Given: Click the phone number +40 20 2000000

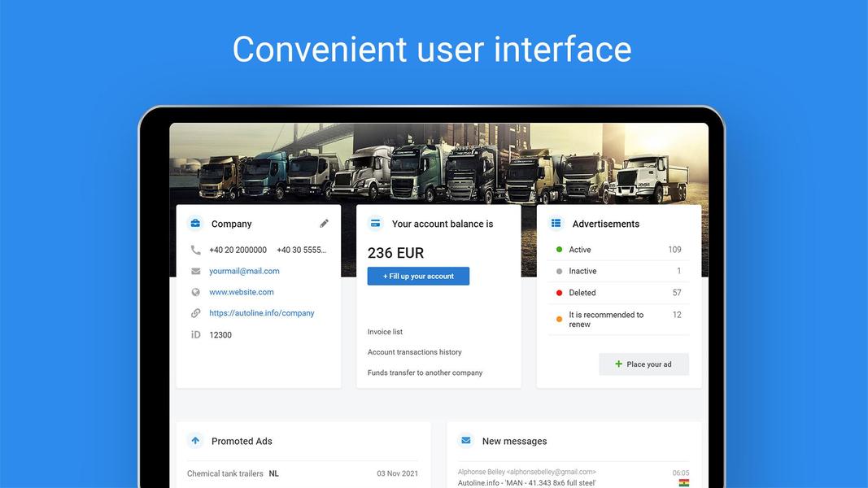Looking at the screenshot, I should coord(238,250).
